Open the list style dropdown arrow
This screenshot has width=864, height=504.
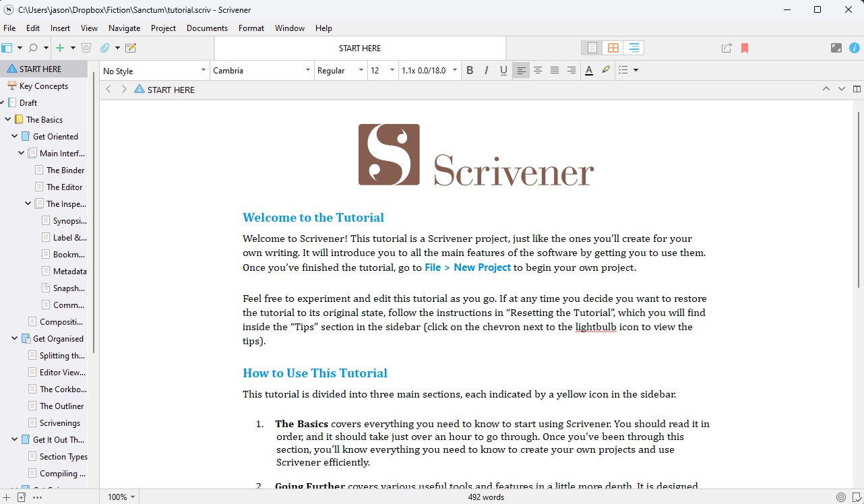[636, 70]
